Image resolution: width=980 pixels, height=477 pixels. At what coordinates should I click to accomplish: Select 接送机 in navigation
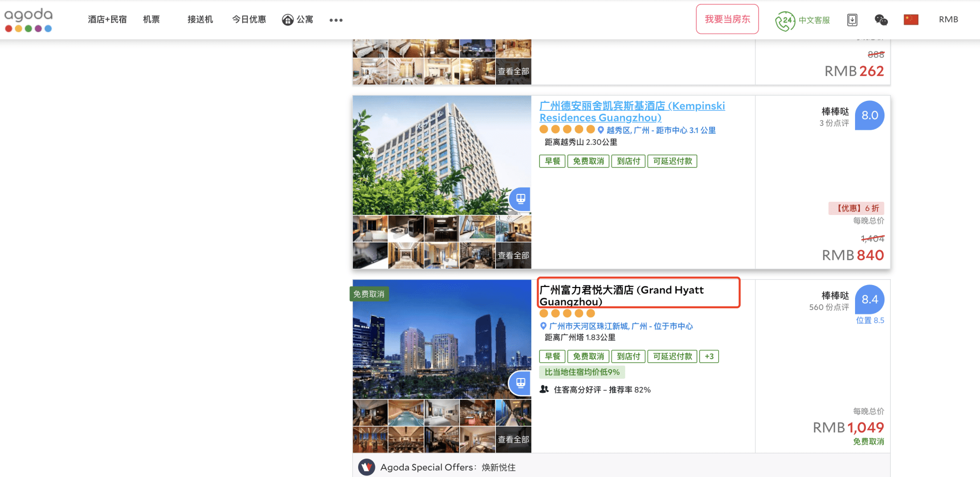coord(200,20)
